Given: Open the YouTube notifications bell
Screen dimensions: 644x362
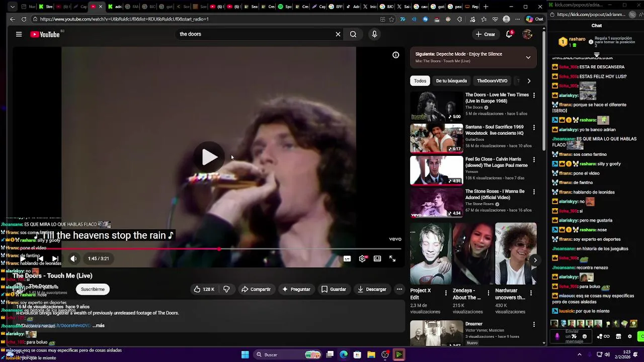Looking at the screenshot, I should coord(509,34).
